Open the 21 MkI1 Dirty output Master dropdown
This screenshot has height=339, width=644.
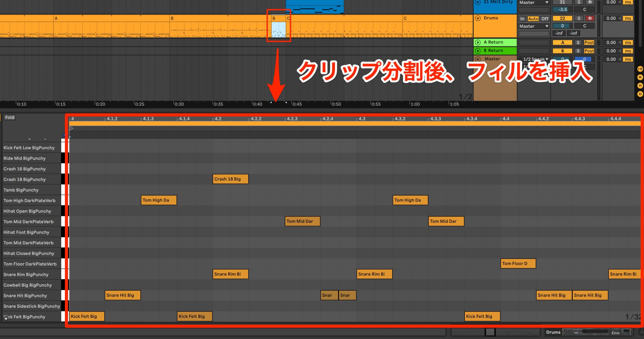pos(534,3)
